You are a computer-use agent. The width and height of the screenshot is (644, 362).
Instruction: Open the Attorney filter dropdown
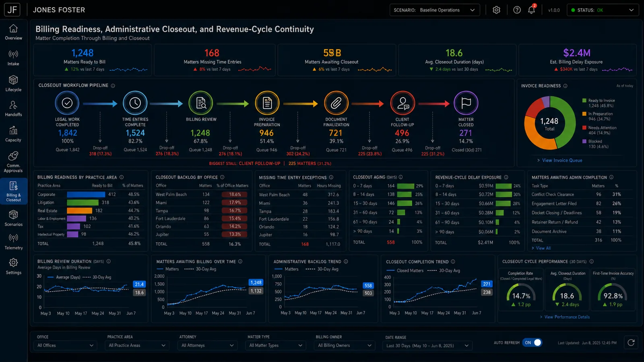[207, 346]
